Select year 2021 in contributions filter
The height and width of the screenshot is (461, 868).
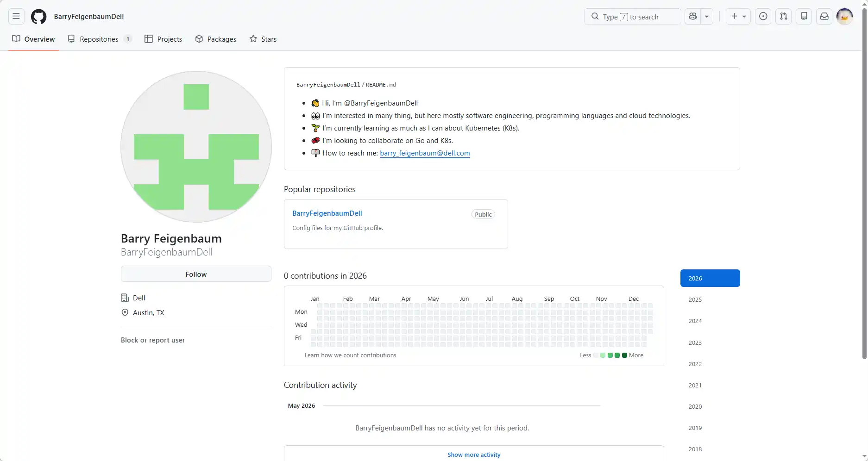click(x=710, y=385)
